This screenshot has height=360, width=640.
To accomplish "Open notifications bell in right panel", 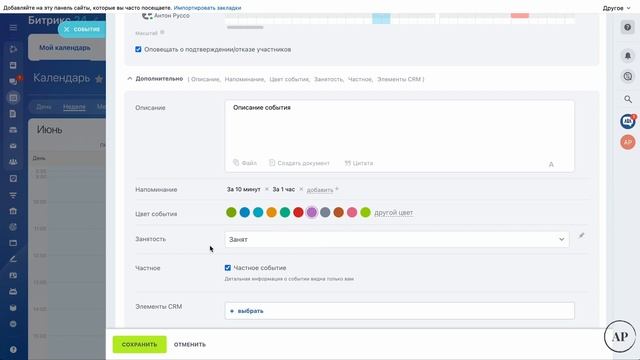I will [x=628, y=55].
